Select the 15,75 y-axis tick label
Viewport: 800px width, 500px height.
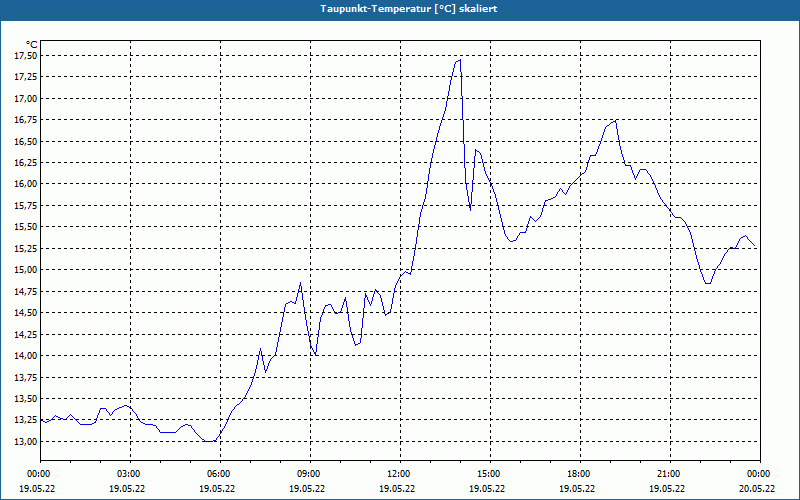tap(27, 206)
